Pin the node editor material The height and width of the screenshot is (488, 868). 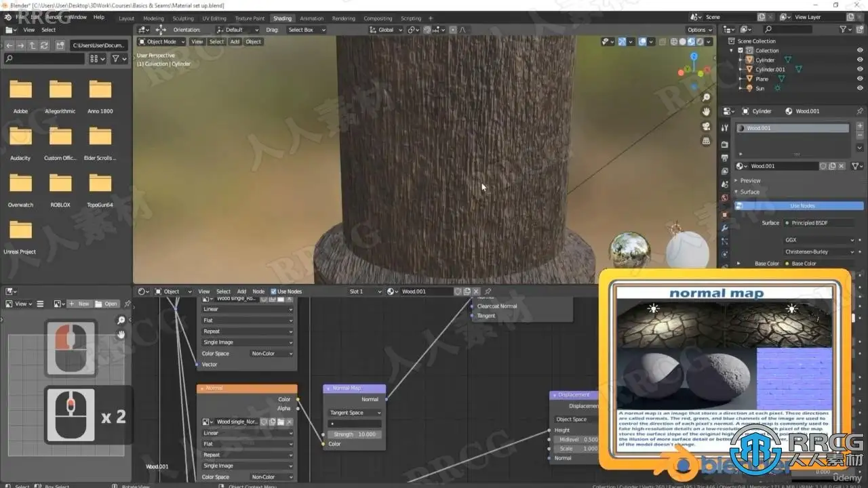pos(488,291)
